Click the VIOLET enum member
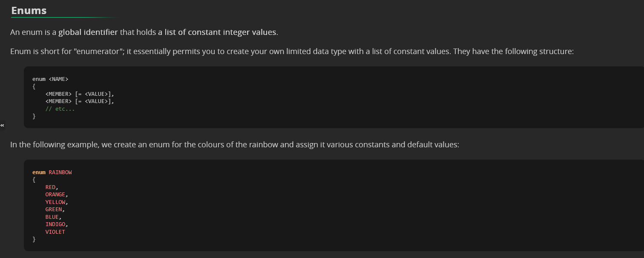This screenshot has width=644, height=258. (x=55, y=232)
